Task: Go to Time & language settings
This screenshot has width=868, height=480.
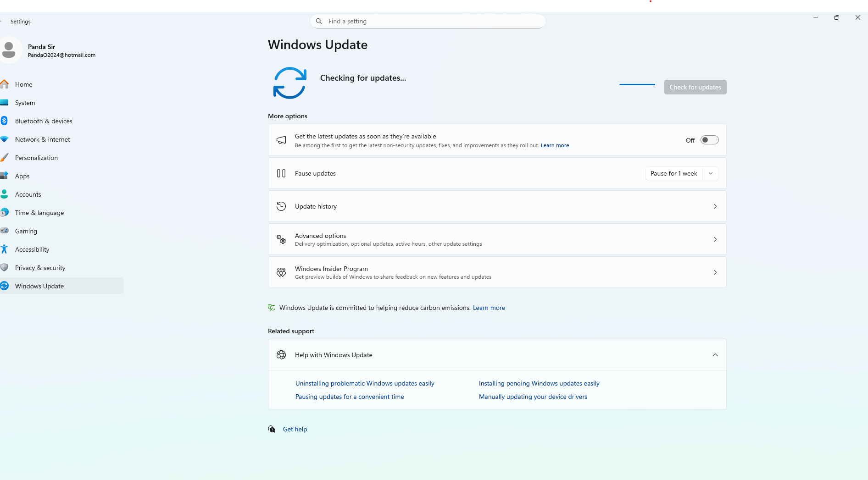Action: tap(39, 213)
